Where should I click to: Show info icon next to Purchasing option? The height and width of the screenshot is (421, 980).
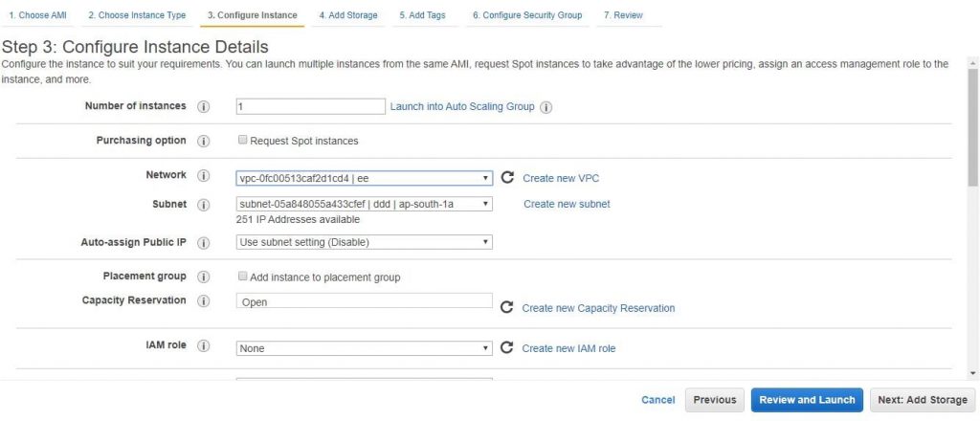(x=203, y=142)
